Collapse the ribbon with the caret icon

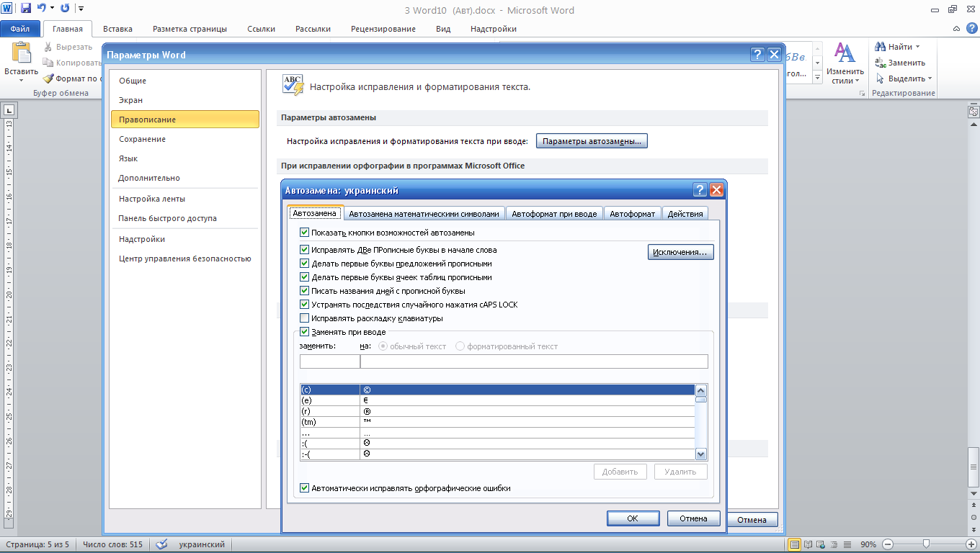coord(956,29)
